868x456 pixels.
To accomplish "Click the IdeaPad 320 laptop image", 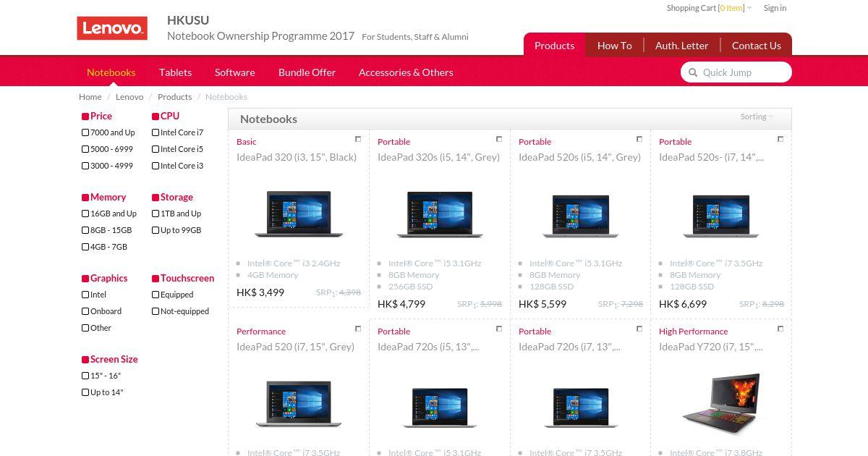I will [299, 214].
